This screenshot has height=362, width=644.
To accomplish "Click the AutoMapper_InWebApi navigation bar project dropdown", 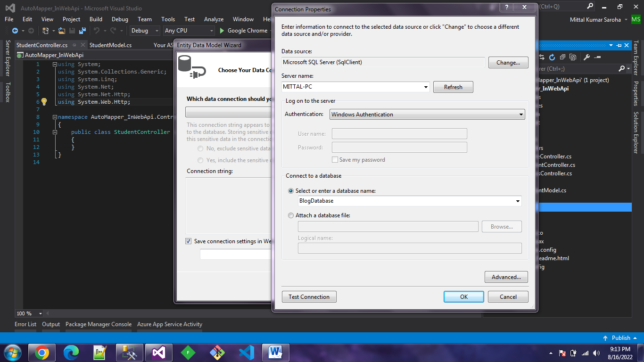I will (94, 55).
